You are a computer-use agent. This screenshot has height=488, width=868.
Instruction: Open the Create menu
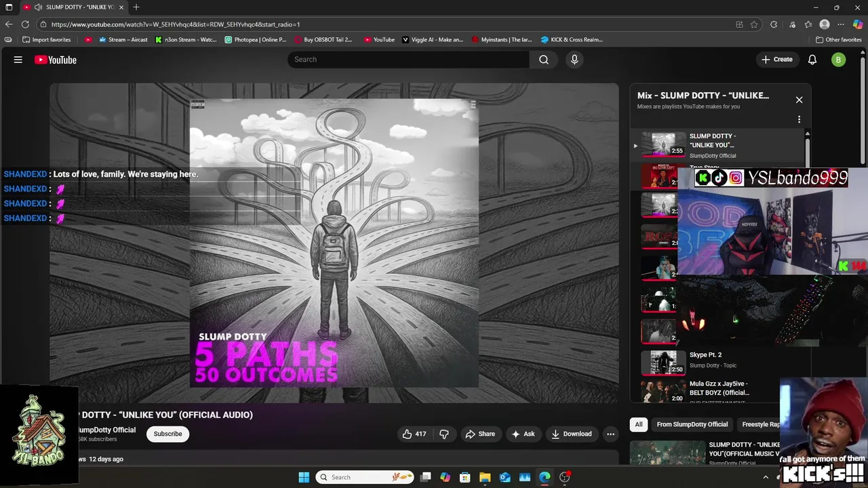point(776,60)
